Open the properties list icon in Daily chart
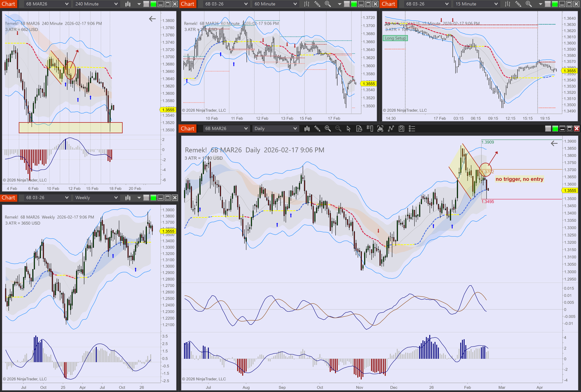 (412, 129)
